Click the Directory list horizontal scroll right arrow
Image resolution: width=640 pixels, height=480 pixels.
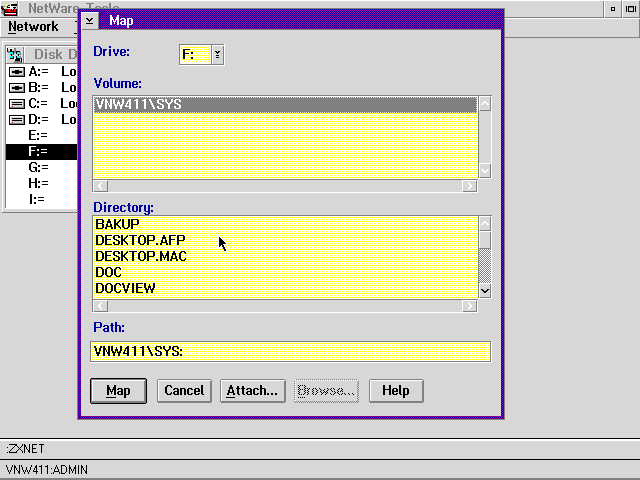(469, 306)
